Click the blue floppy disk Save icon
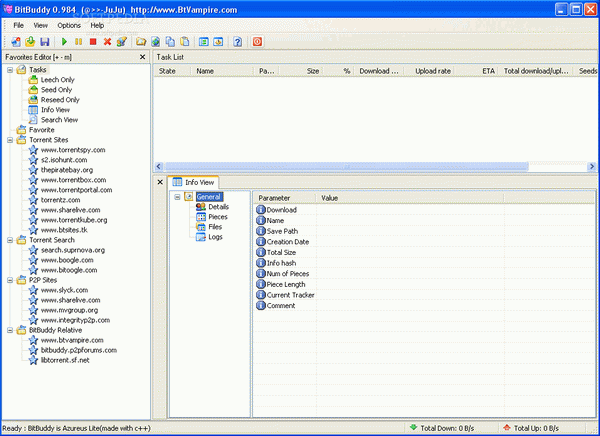Image resolution: width=600 pixels, height=436 pixels. (45, 42)
